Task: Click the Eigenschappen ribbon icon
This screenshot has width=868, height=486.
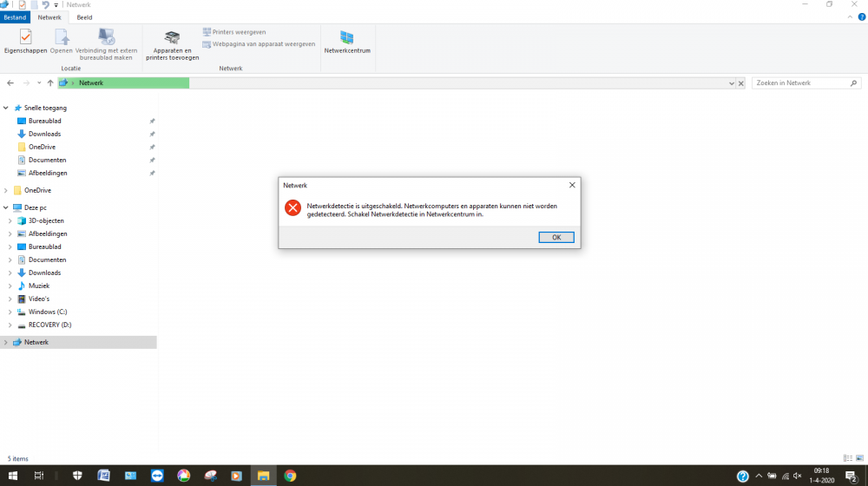Action: click(25, 42)
